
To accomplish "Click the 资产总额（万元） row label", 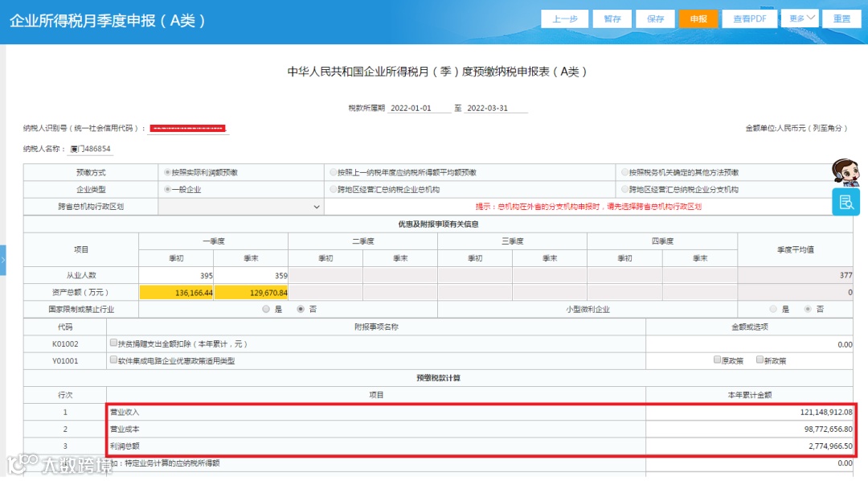I will [x=81, y=293].
